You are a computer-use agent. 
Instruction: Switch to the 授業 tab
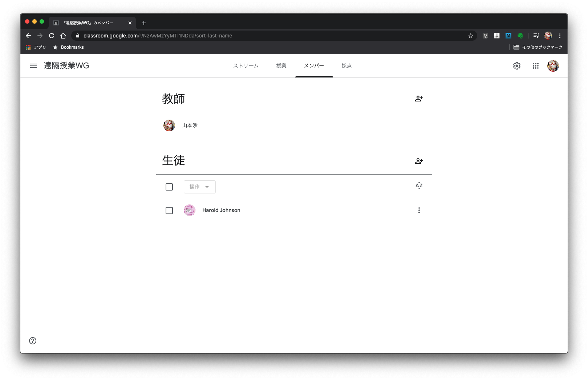tap(281, 66)
